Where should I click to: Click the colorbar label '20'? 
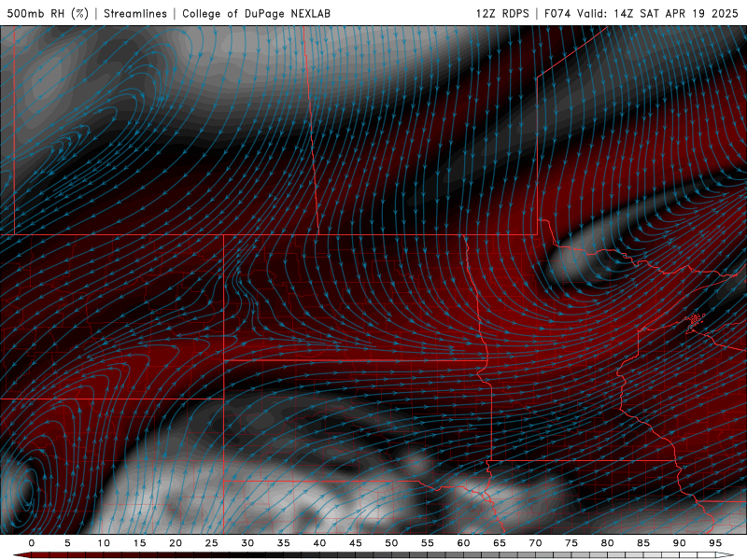(176, 543)
